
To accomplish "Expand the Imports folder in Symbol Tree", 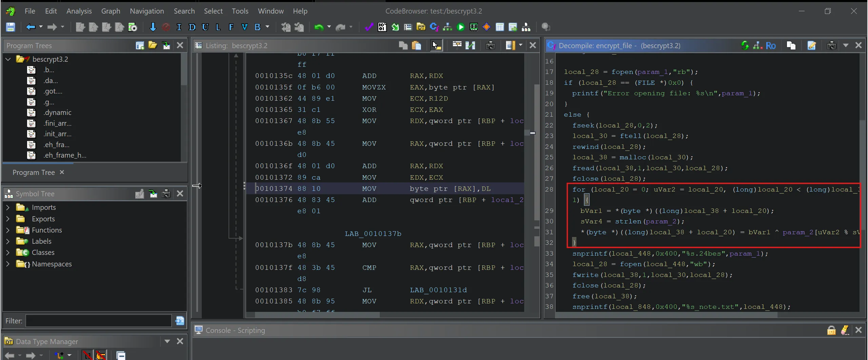I will [x=8, y=207].
